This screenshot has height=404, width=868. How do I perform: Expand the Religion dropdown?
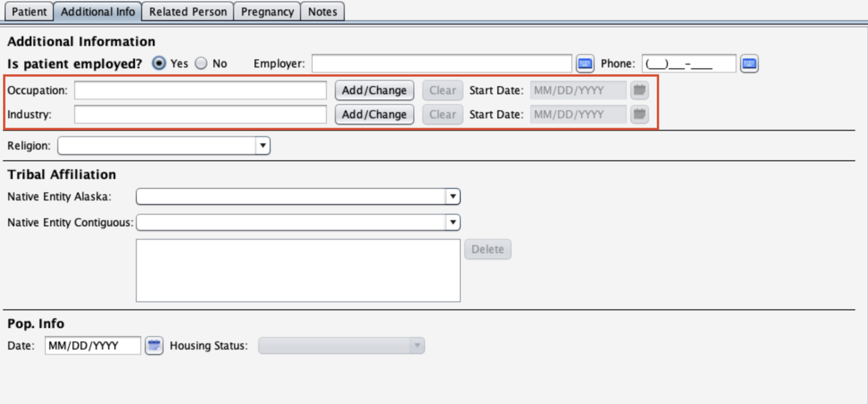[262, 146]
